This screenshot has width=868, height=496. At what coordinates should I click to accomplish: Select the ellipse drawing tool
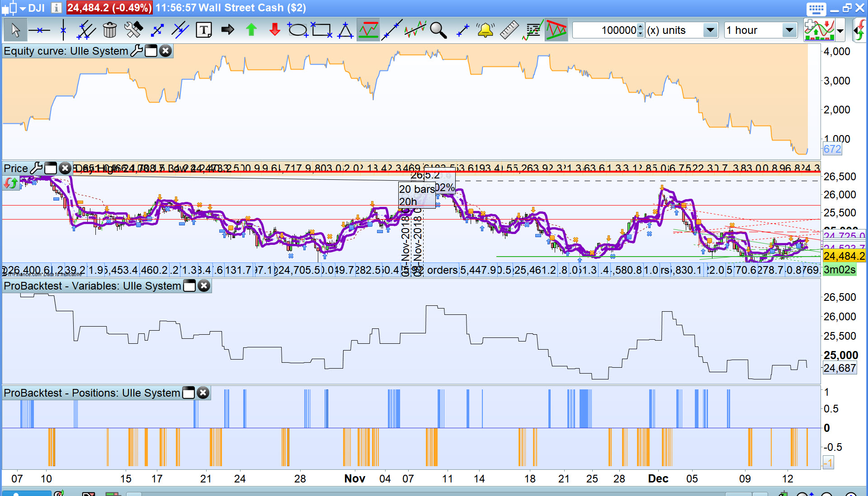pyautogui.click(x=297, y=30)
